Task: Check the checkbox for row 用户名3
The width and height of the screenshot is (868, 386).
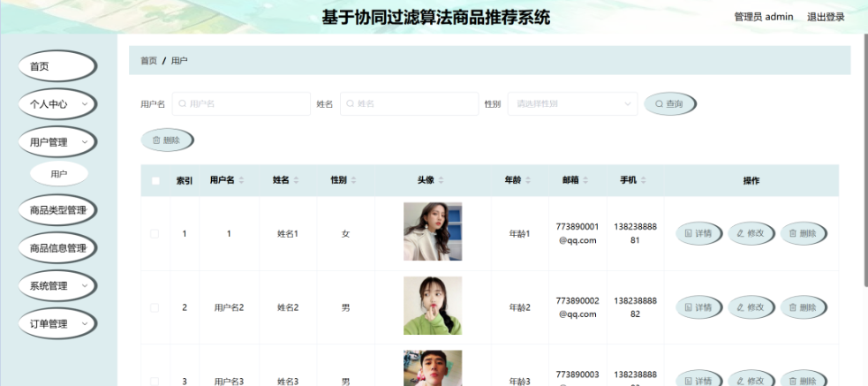Action: point(155,381)
